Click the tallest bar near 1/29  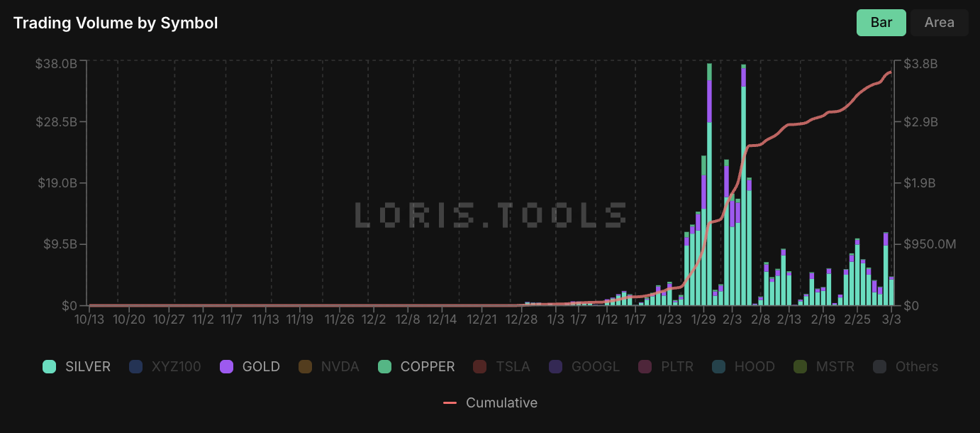click(x=709, y=185)
